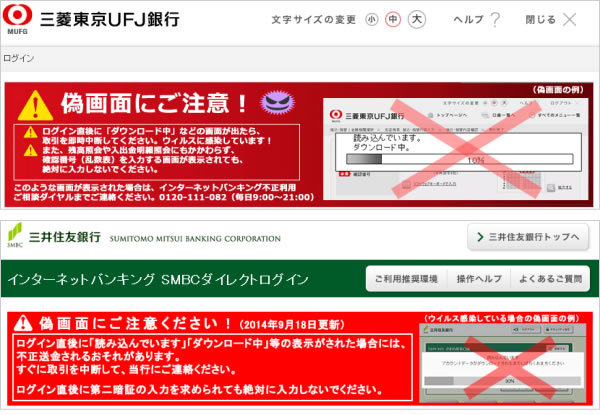Open 操作ヘルプ tab

(479, 279)
